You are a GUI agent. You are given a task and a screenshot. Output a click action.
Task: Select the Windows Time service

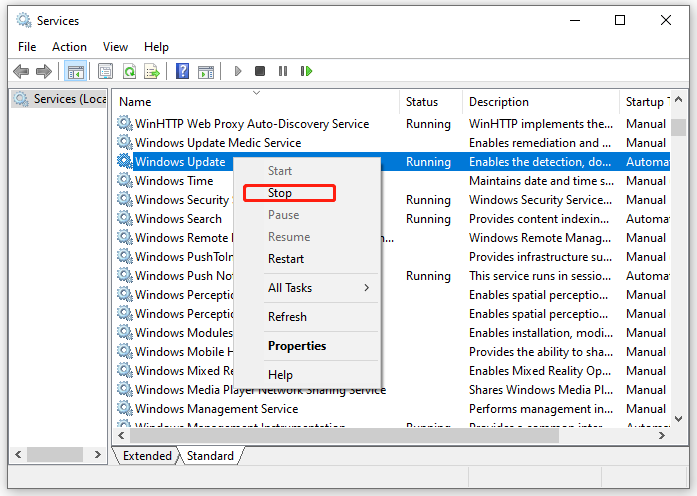(174, 181)
